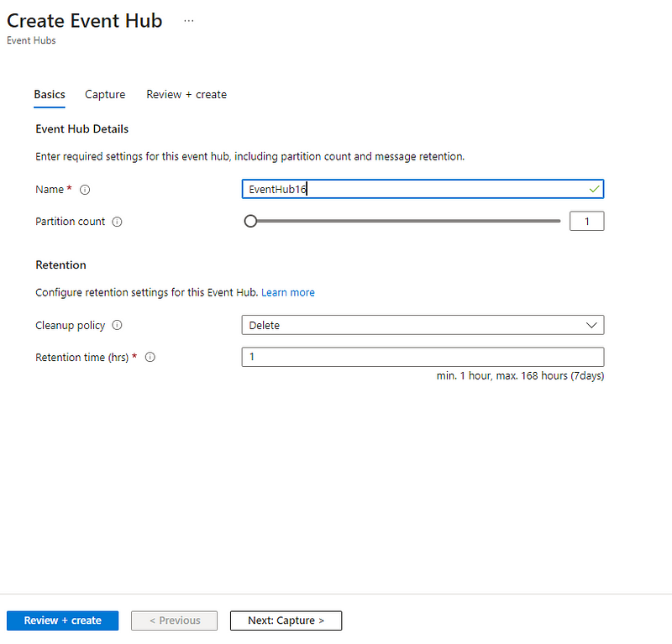Screen dimensions: 672x644
Task: Click the Retention time (hrs) label
Action: [x=81, y=357]
